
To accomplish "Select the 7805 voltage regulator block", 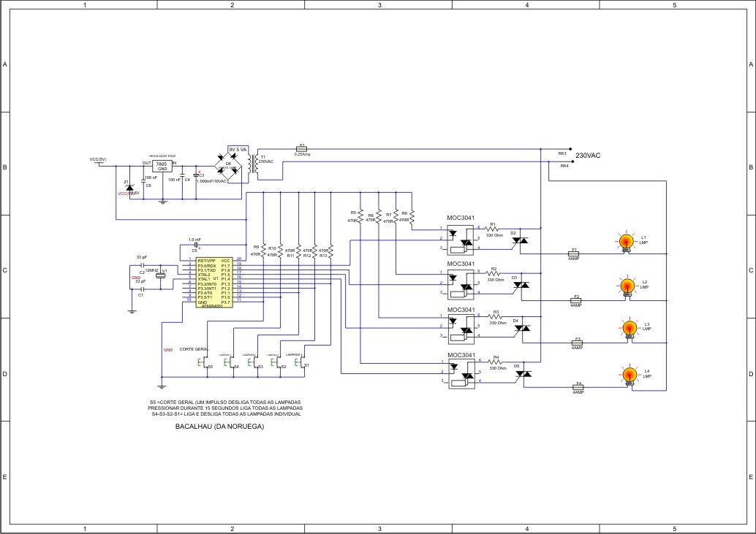I will coord(162,166).
